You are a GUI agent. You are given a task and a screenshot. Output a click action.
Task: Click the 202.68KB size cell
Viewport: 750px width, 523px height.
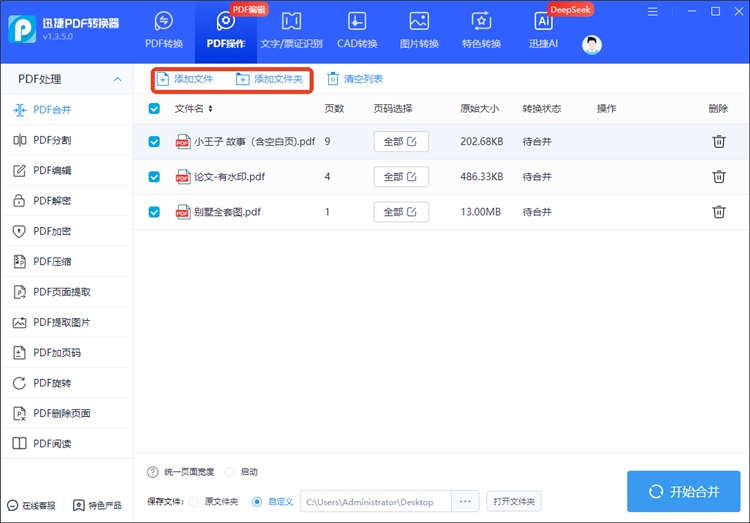[482, 142]
